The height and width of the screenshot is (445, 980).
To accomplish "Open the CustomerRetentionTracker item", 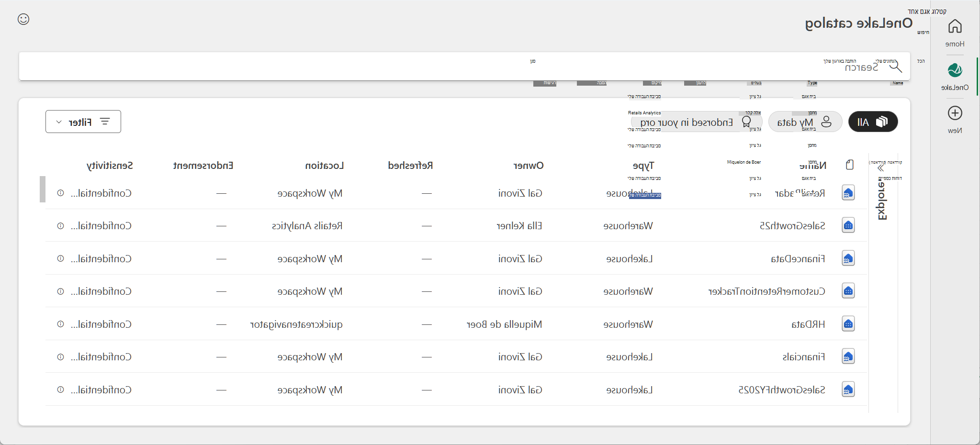I will 767,291.
